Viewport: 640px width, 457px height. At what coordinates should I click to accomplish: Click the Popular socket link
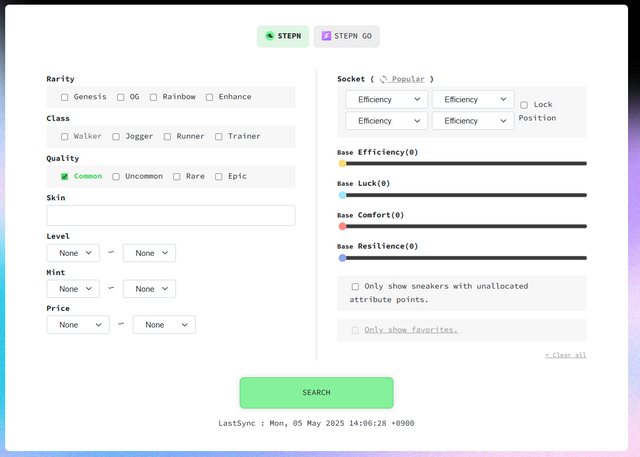(x=408, y=79)
